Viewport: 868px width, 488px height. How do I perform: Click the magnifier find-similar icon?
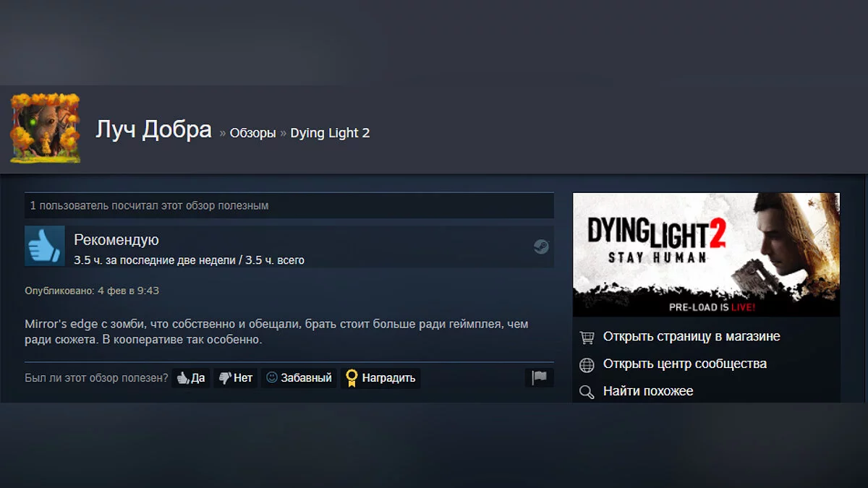coord(587,392)
